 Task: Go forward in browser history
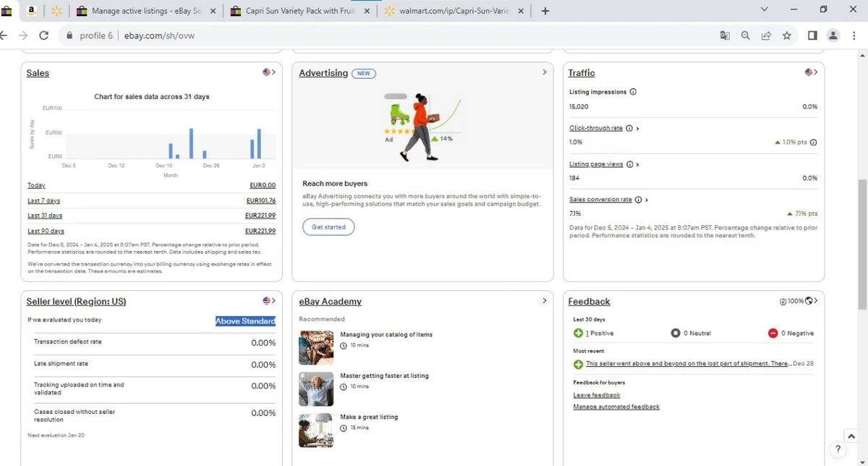(x=23, y=35)
